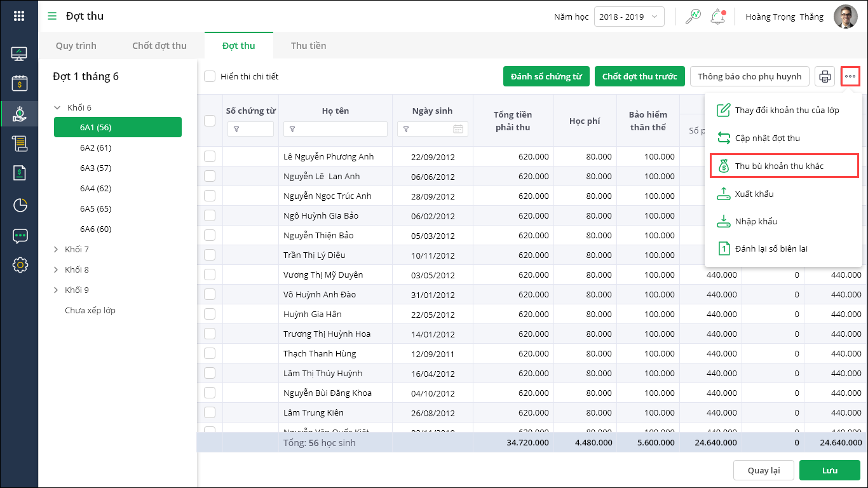Tick the select-all checkbox in table header
The width and height of the screenshot is (868, 488).
(x=210, y=120)
